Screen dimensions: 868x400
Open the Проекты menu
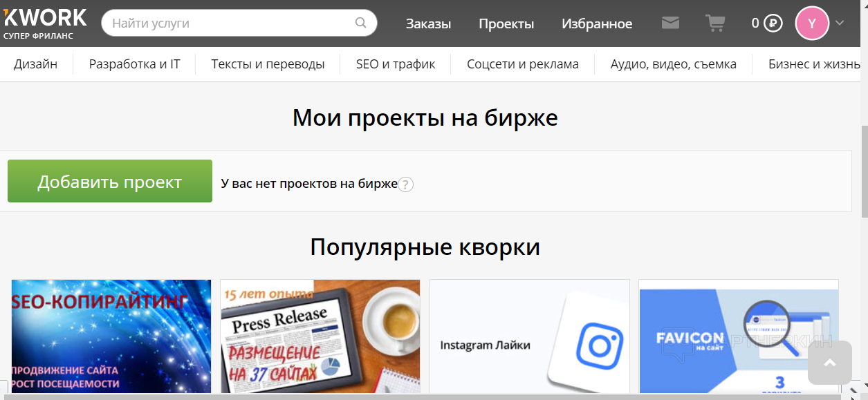[506, 23]
